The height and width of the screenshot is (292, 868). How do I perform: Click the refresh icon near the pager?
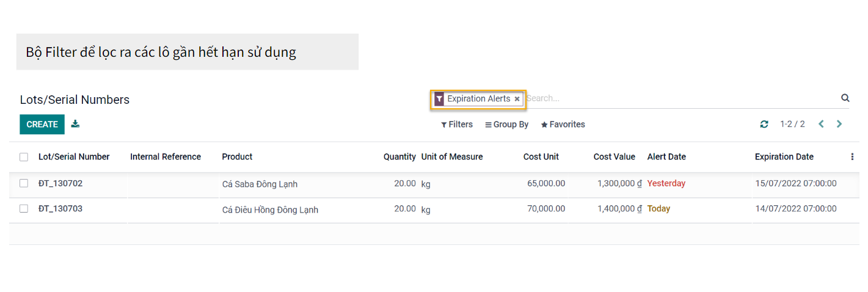(x=764, y=125)
